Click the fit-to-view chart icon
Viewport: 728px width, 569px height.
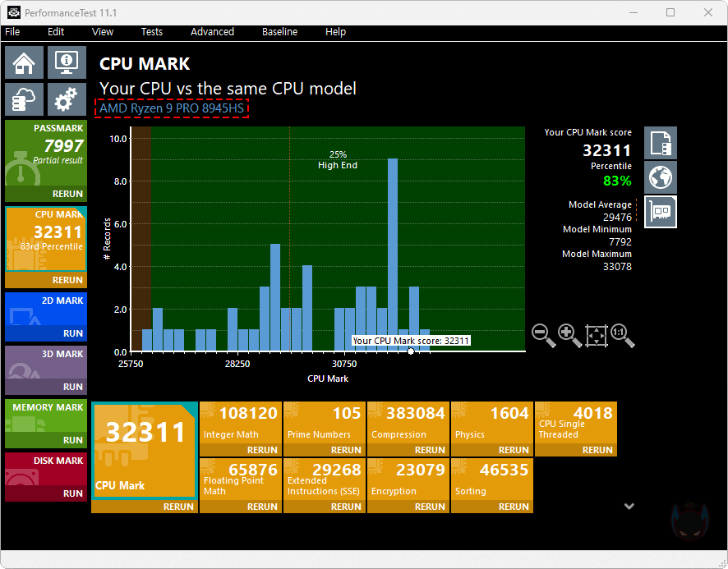coord(597,336)
